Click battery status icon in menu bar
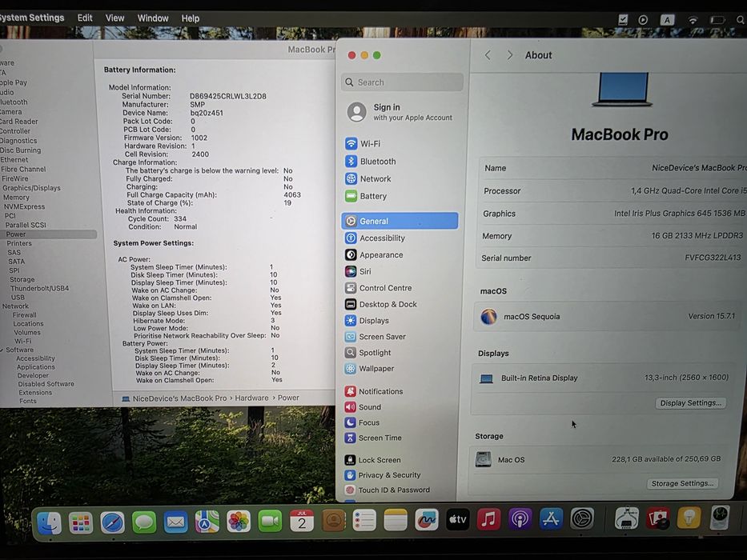Image resolution: width=747 pixels, height=560 pixels. pos(717,19)
